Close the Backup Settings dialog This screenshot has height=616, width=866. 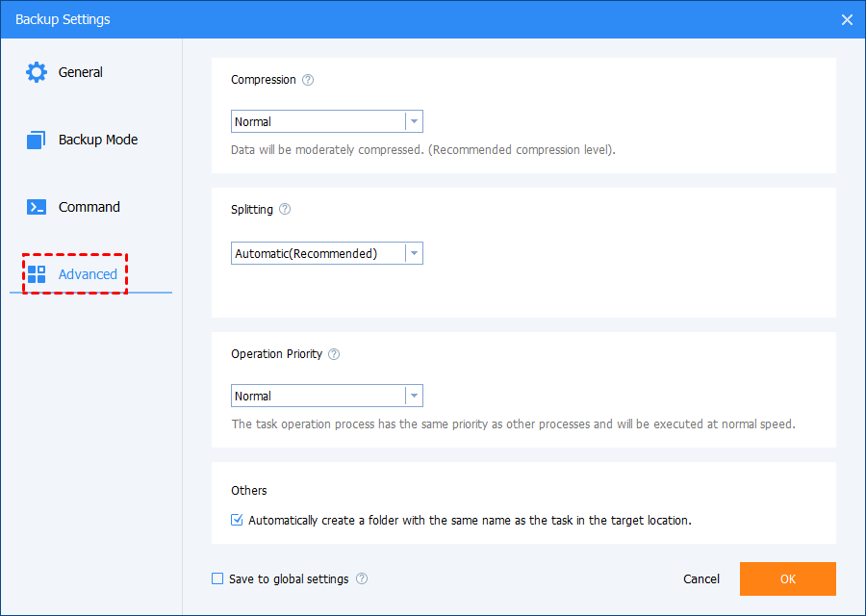click(847, 19)
